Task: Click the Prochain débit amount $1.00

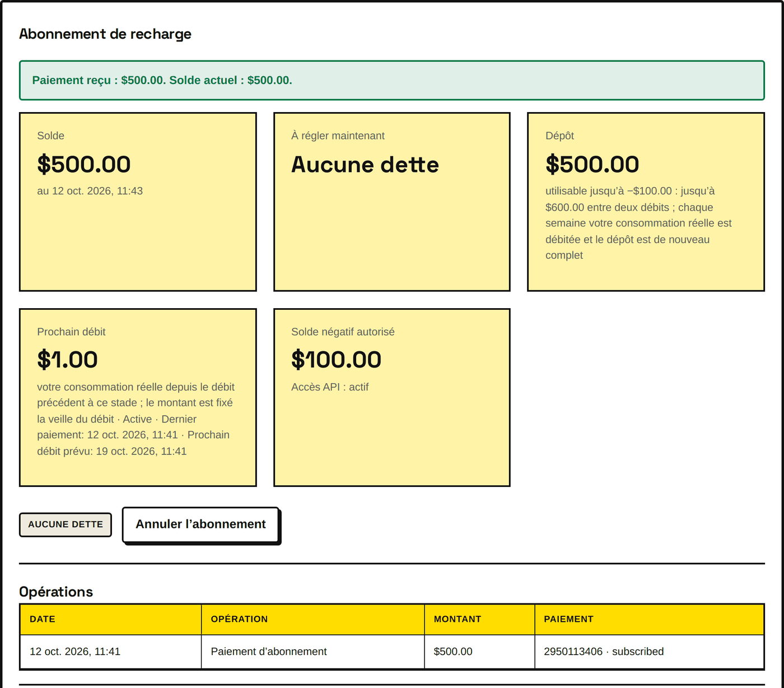Action: 68,360
